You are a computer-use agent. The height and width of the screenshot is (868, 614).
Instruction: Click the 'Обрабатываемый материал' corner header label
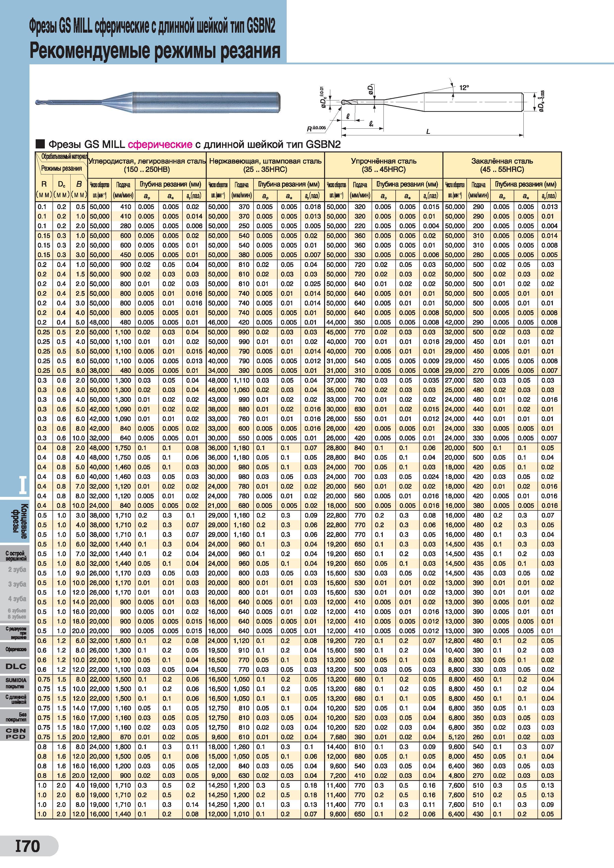tap(64, 157)
